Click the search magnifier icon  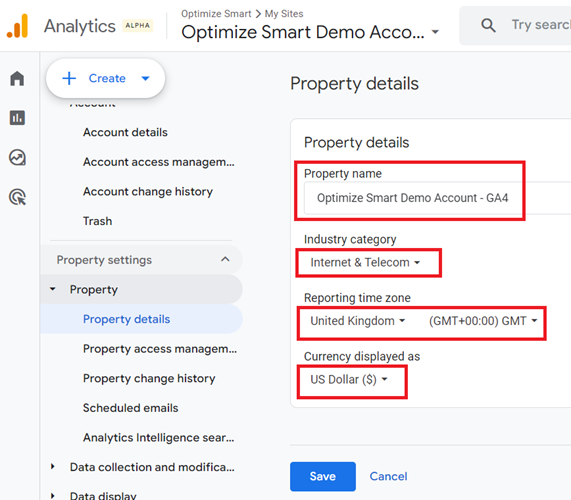tap(488, 25)
